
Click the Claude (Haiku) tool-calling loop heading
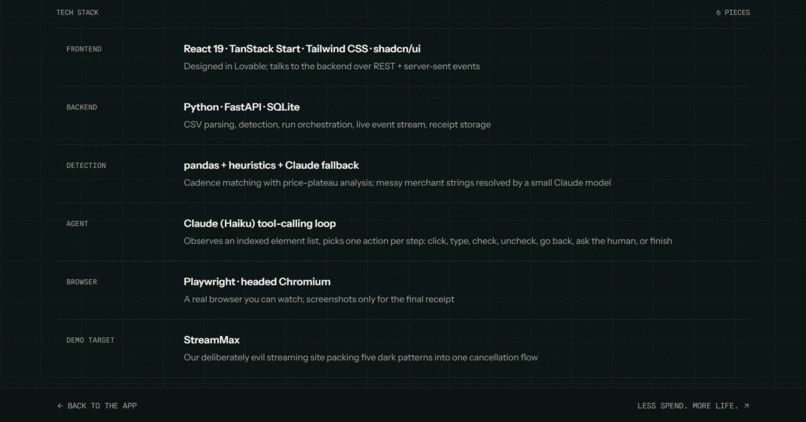click(x=260, y=224)
